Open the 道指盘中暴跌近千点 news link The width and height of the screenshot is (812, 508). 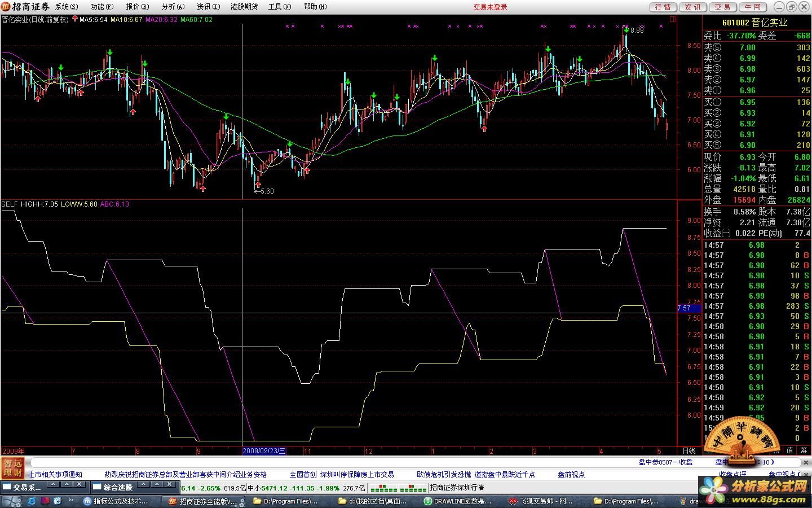(505, 475)
